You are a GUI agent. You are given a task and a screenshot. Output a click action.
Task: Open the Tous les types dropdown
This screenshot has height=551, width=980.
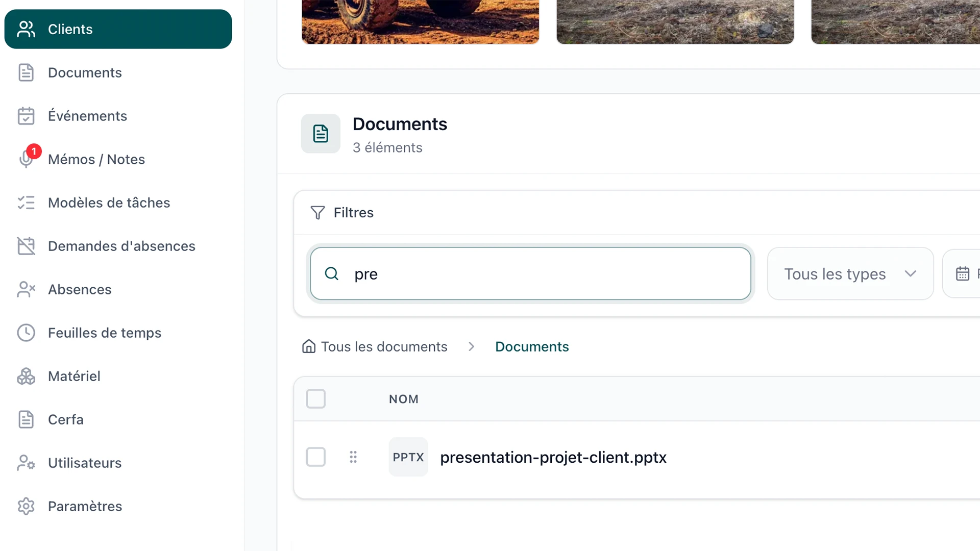coord(850,274)
